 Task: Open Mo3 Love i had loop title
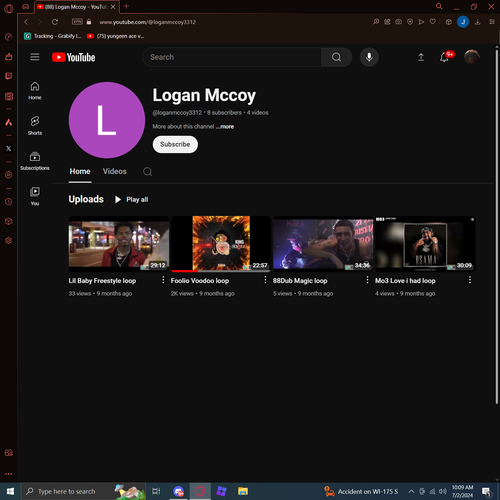[405, 281]
